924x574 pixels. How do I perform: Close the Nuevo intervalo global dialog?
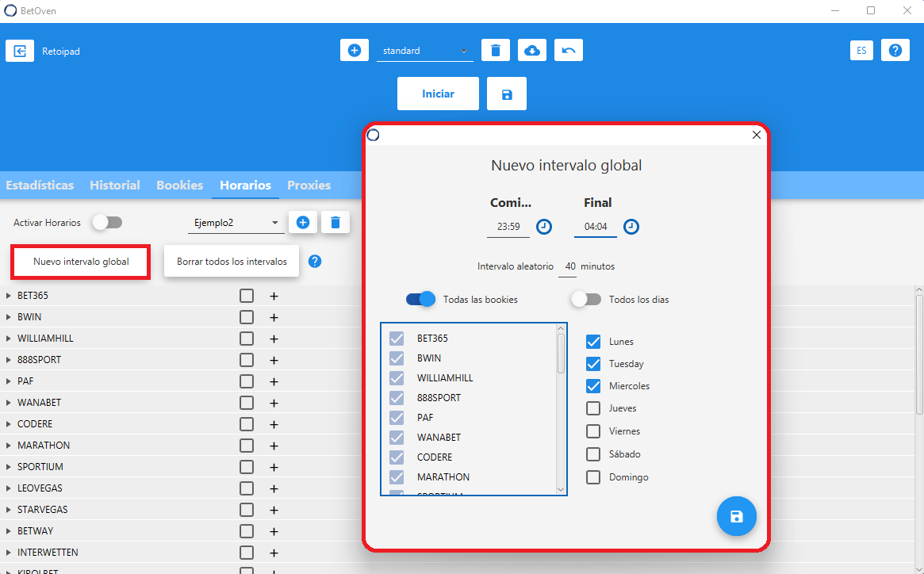pyautogui.click(x=757, y=135)
